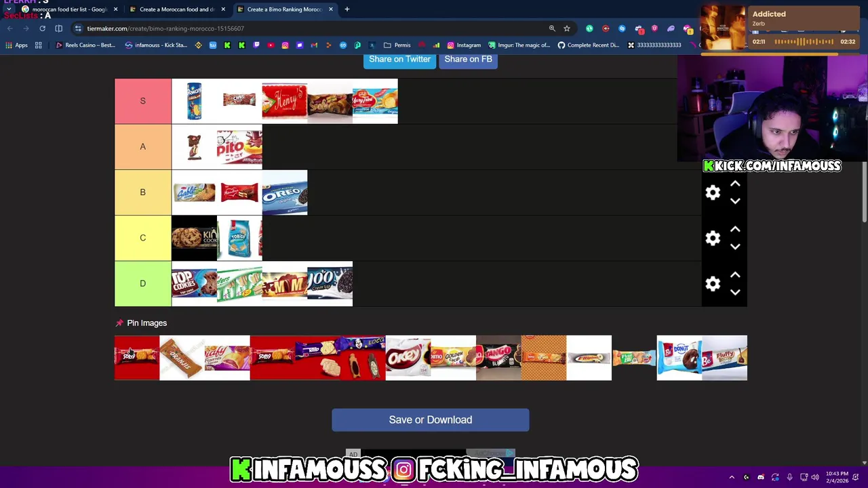Image resolution: width=868 pixels, height=488 pixels.
Task: Select King cookies image in C tier
Action: (194, 238)
